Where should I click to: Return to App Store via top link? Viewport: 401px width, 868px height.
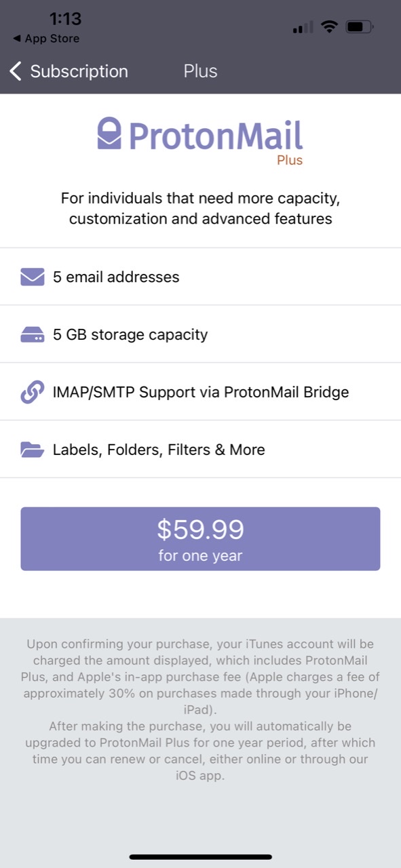click(45, 39)
